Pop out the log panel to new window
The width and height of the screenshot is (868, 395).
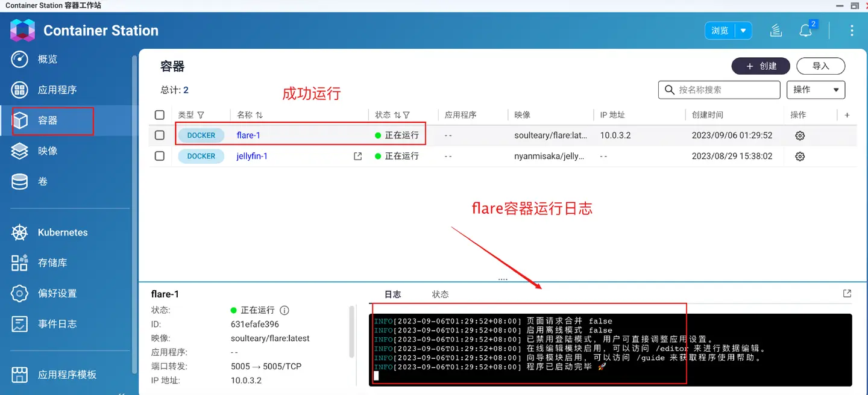click(x=847, y=293)
